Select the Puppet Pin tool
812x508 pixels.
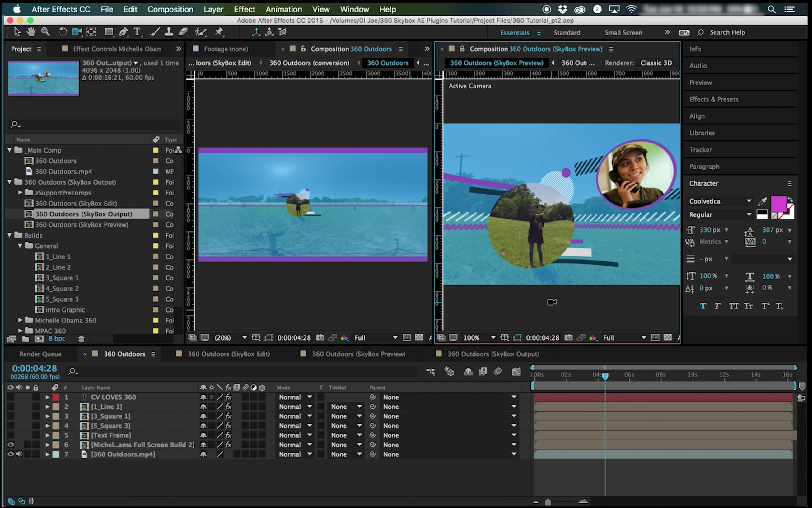coord(219,32)
